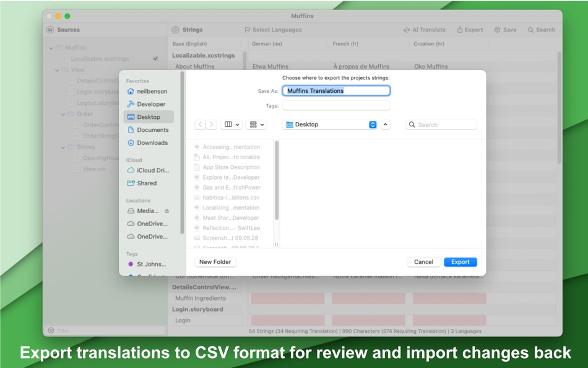Viewport: 588px width, 368px height.
Task: Click the Strings panel icon
Action: point(175,30)
